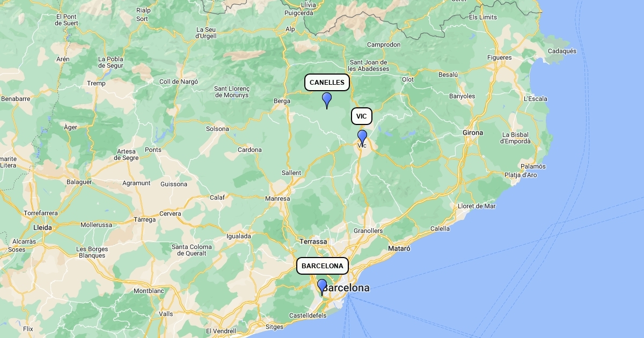
Task: Click the blue pin marker under CANELLES
Action: click(327, 100)
